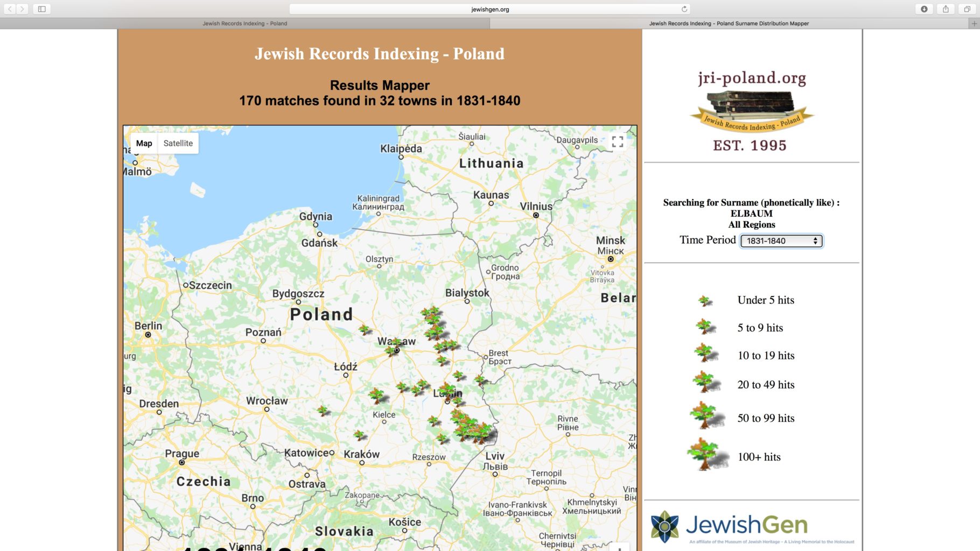Click the Poznań city label on map
Viewport: 980px width, 551px height.
click(x=263, y=332)
